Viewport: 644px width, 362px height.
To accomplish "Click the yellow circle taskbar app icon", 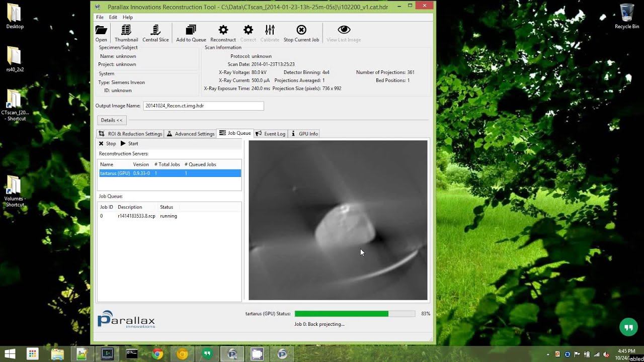I will click(x=182, y=354).
